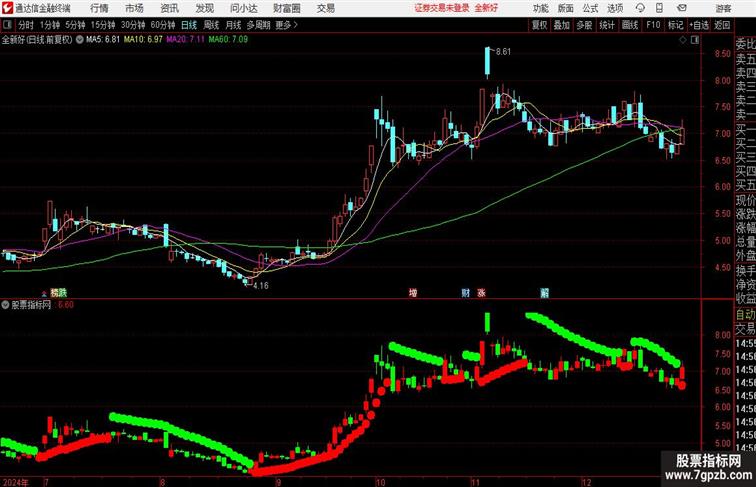Click the 游客 account label
This screenshot has width=756, height=487.
click(x=723, y=8)
